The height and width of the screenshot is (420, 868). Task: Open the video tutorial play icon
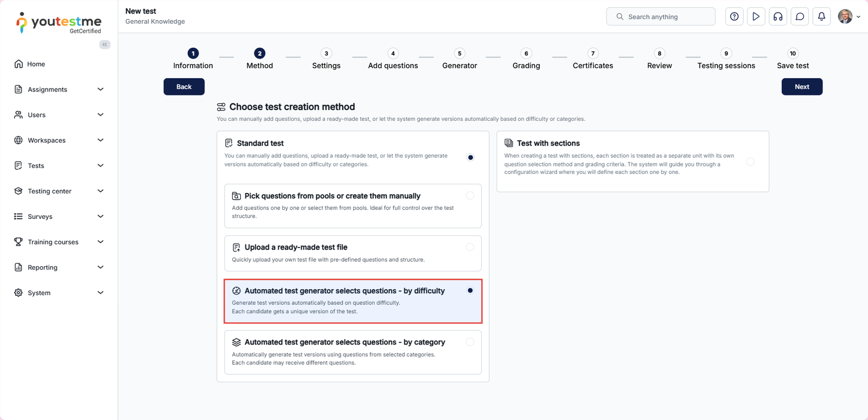pyautogui.click(x=756, y=17)
